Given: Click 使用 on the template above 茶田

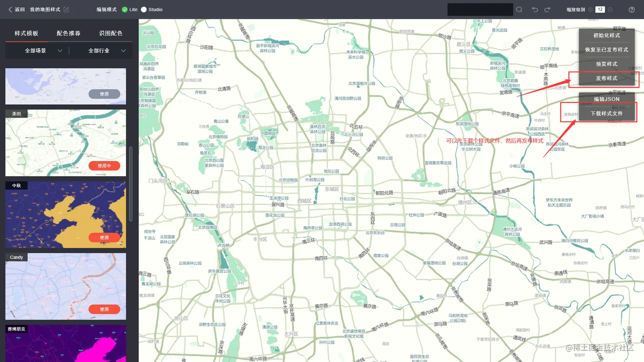Looking at the screenshot, I should pyautogui.click(x=104, y=94).
